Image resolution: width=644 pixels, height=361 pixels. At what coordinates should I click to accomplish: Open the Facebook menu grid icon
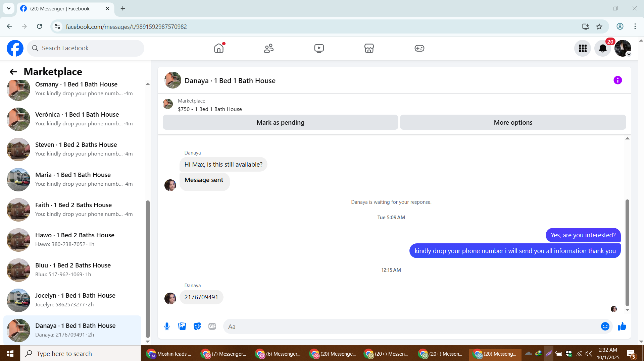point(583,48)
